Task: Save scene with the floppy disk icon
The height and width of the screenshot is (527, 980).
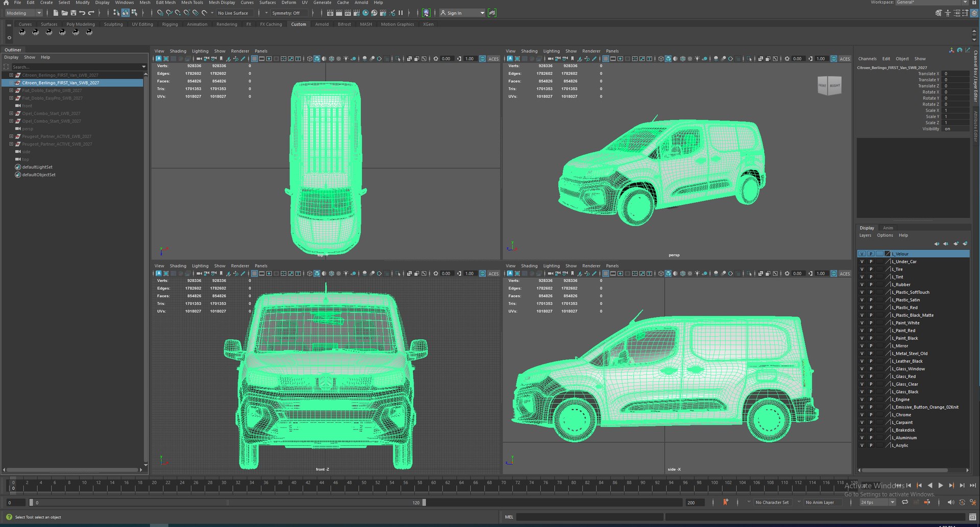Action: (x=73, y=13)
